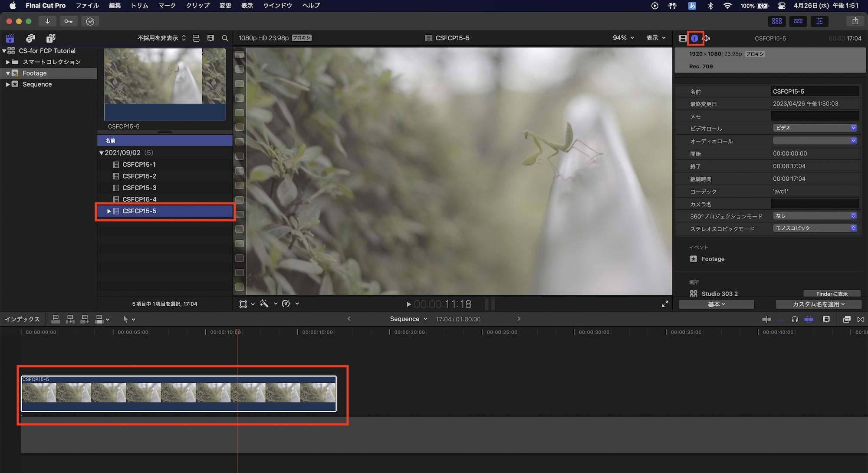Image resolution: width=868 pixels, height=473 pixels.
Task: Open the Effects browser icon
Action: [846, 319]
